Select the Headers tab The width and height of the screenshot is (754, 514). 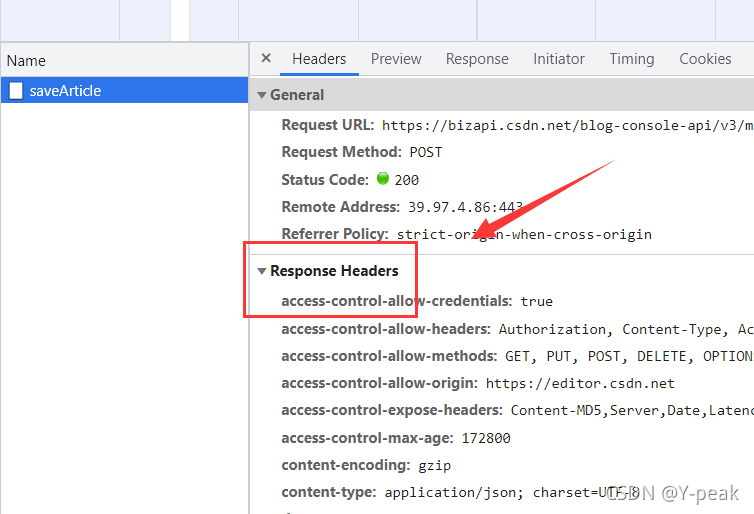click(x=319, y=59)
